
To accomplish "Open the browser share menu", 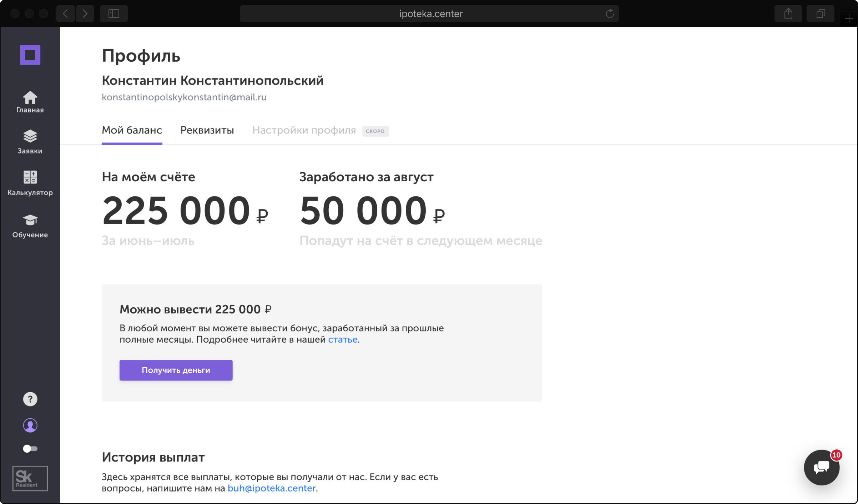I will pos(788,14).
